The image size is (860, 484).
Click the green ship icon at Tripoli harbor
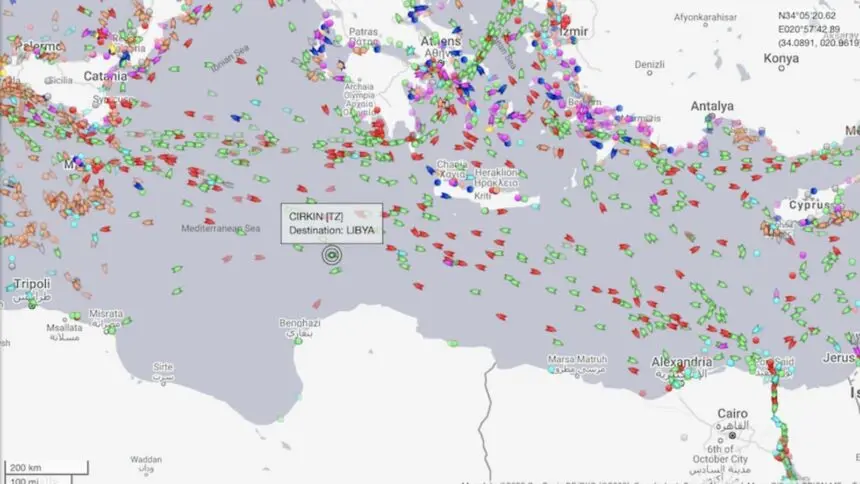(x=32, y=305)
